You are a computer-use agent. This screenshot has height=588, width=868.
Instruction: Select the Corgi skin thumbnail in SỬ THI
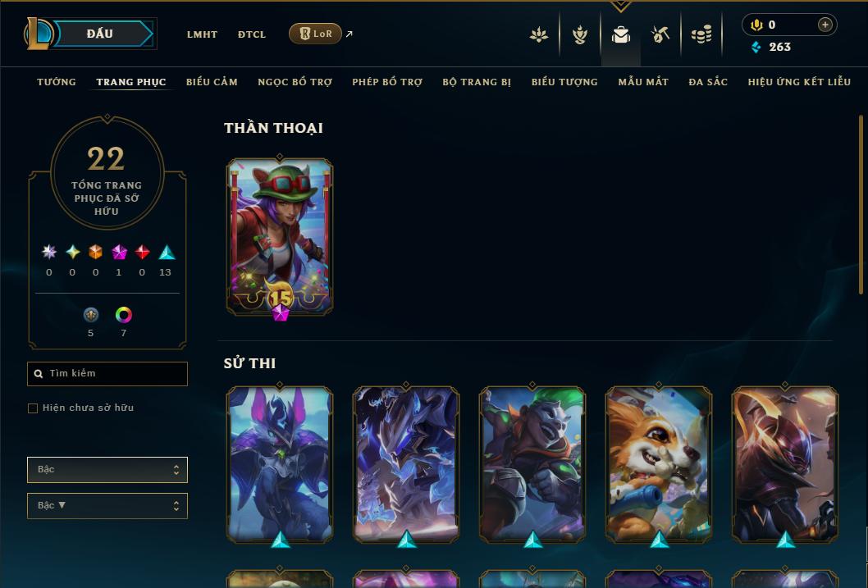coord(659,463)
